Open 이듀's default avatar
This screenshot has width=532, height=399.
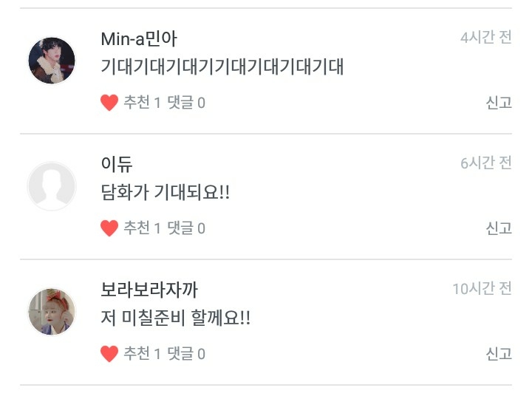52,186
